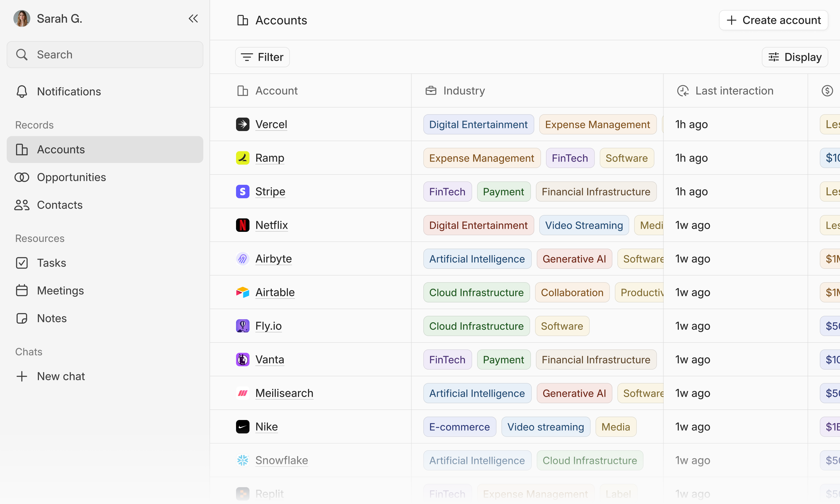
Task: Open the Contacts records
Action: 105,205
